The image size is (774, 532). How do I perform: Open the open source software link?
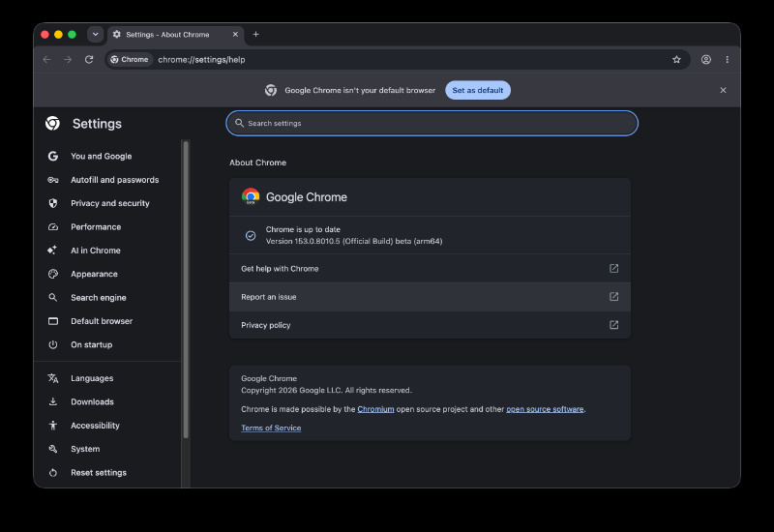[545, 409]
